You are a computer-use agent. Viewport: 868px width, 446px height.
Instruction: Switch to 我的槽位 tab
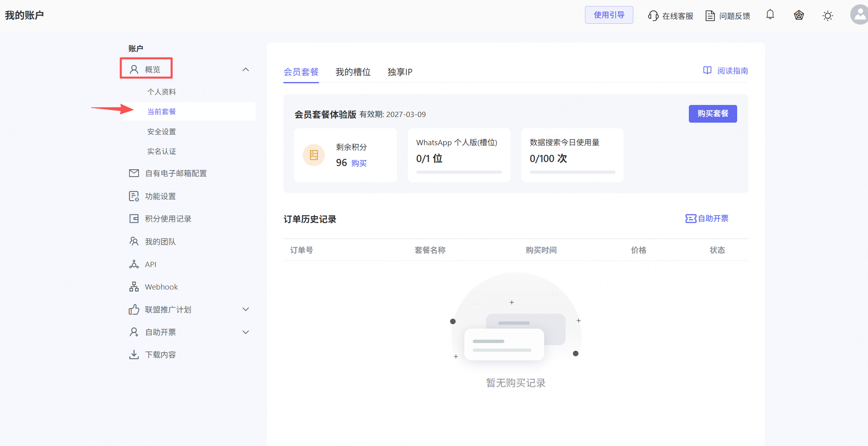click(x=353, y=72)
